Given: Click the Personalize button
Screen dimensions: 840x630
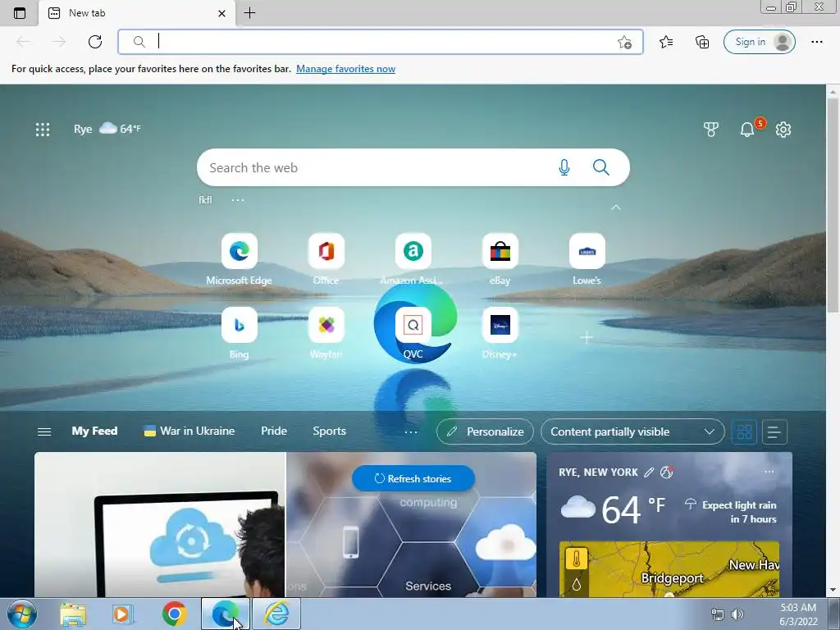Looking at the screenshot, I should click(x=485, y=431).
